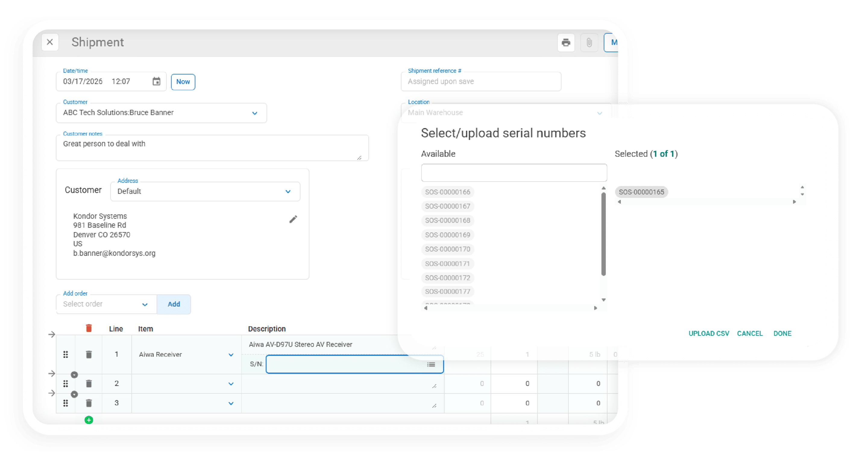Open the Select order dropdown

point(145,304)
